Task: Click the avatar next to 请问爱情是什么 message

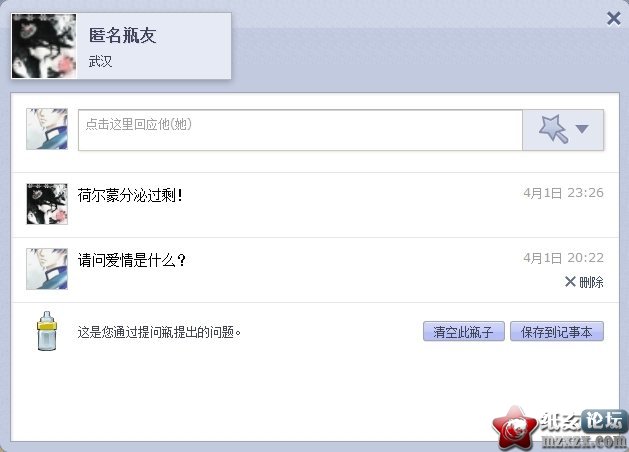Action: [x=47, y=269]
